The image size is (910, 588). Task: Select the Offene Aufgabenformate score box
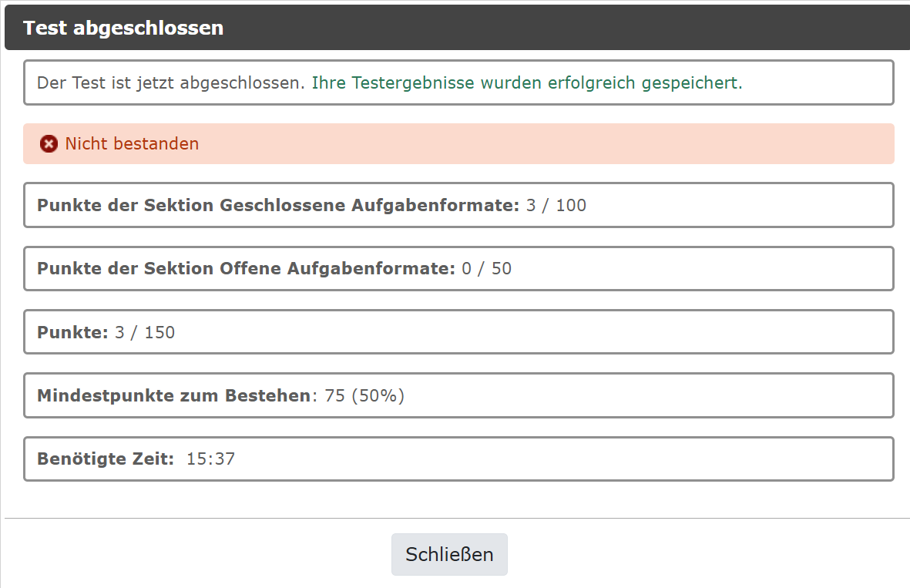click(458, 268)
